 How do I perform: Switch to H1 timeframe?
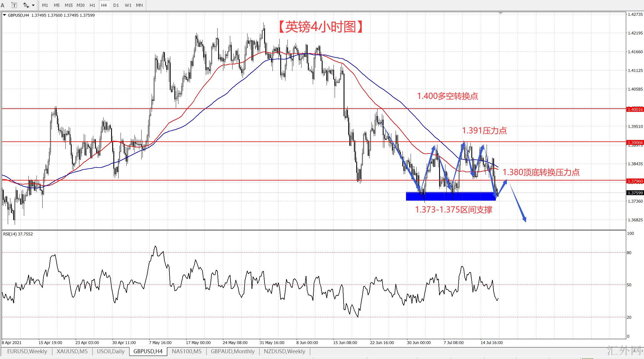coord(92,5)
